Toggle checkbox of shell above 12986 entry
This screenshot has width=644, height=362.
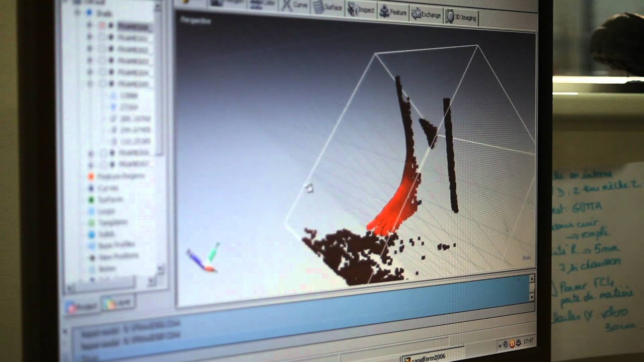[x=102, y=82]
